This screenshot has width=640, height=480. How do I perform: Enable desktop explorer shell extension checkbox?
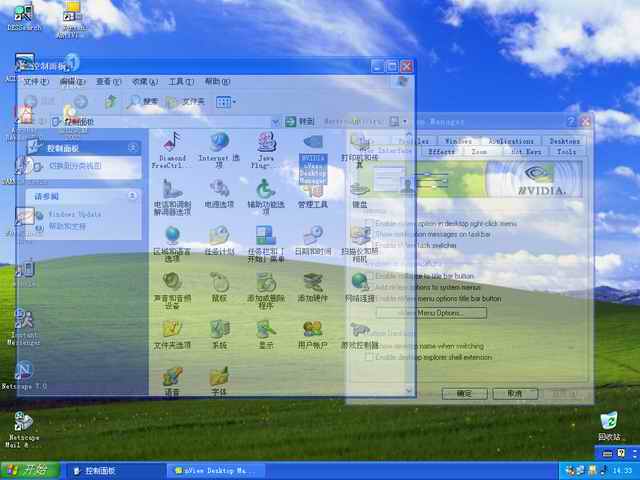coord(370,357)
